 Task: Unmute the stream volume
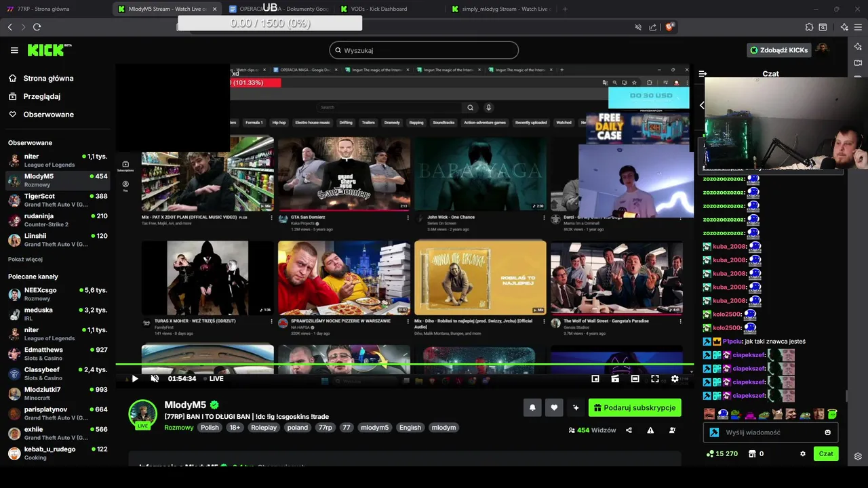[155, 379]
